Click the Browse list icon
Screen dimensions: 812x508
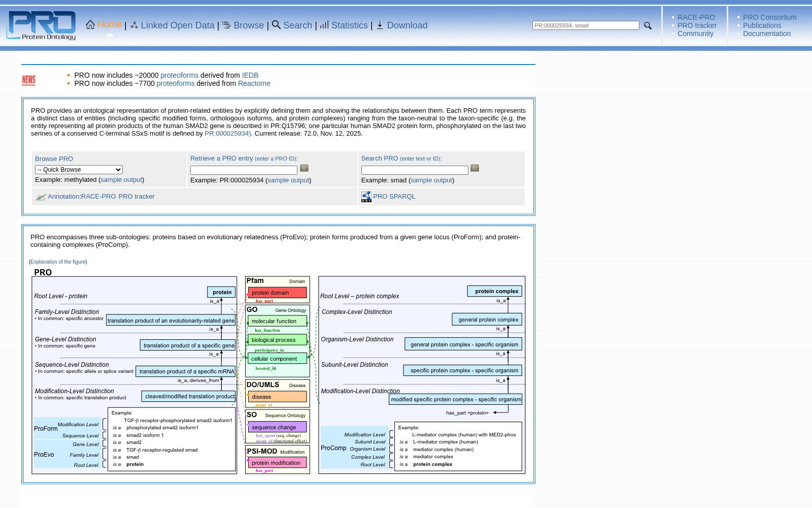[226, 25]
